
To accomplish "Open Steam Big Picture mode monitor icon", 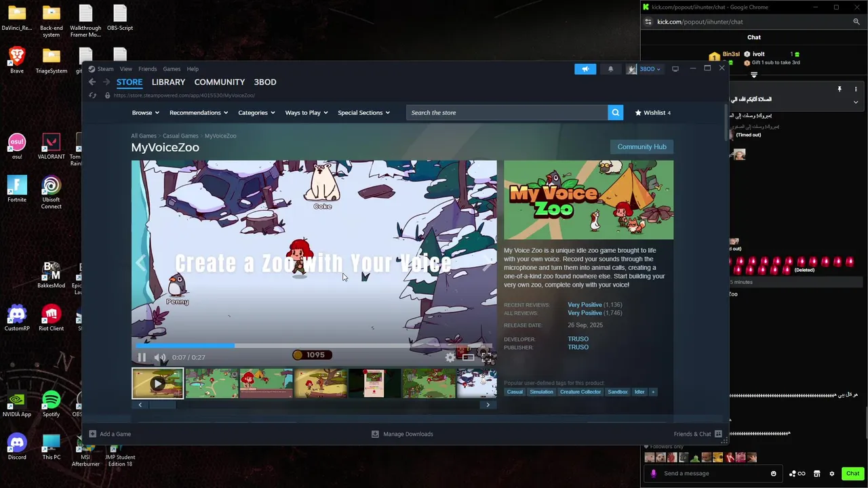I will point(675,68).
